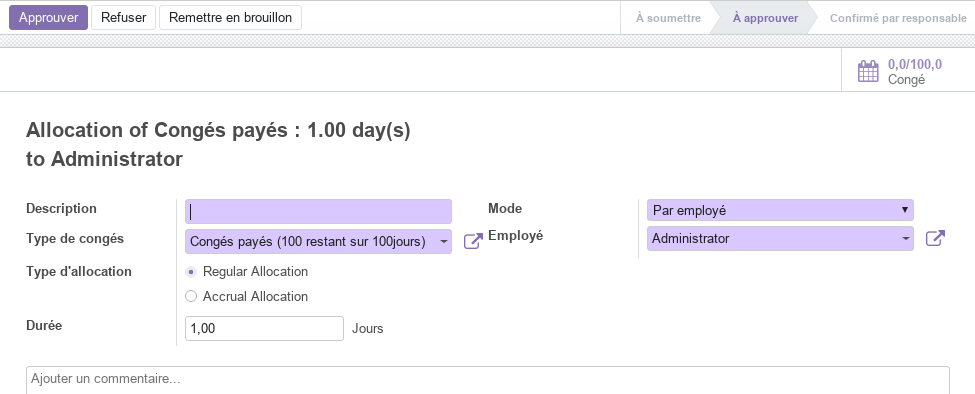Open the Type de congés dropdown

tap(318, 242)
